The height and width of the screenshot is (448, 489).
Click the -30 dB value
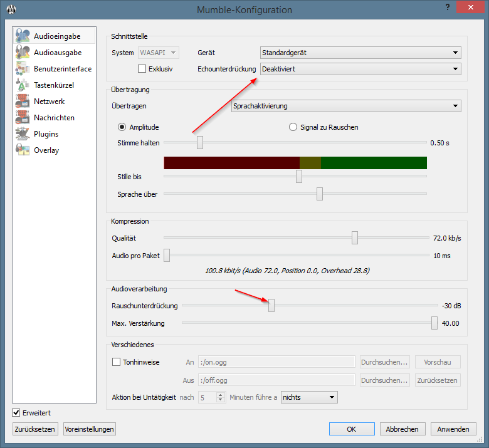451,306
